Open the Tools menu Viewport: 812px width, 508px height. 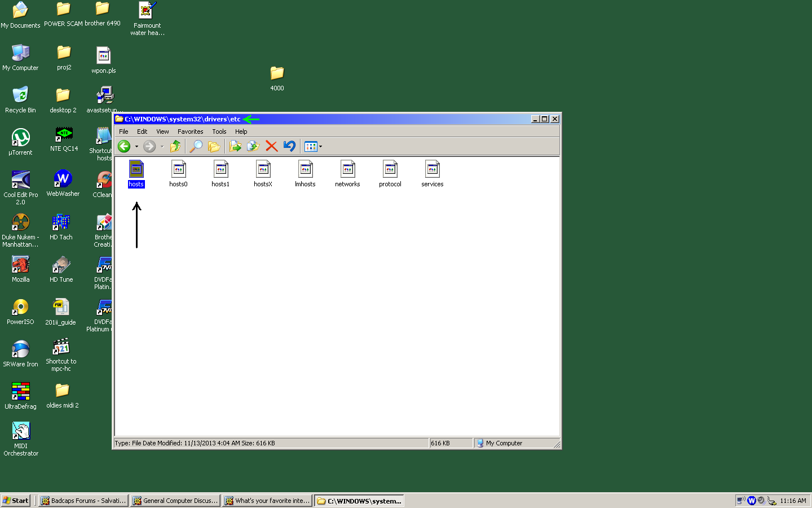(219, 132)
